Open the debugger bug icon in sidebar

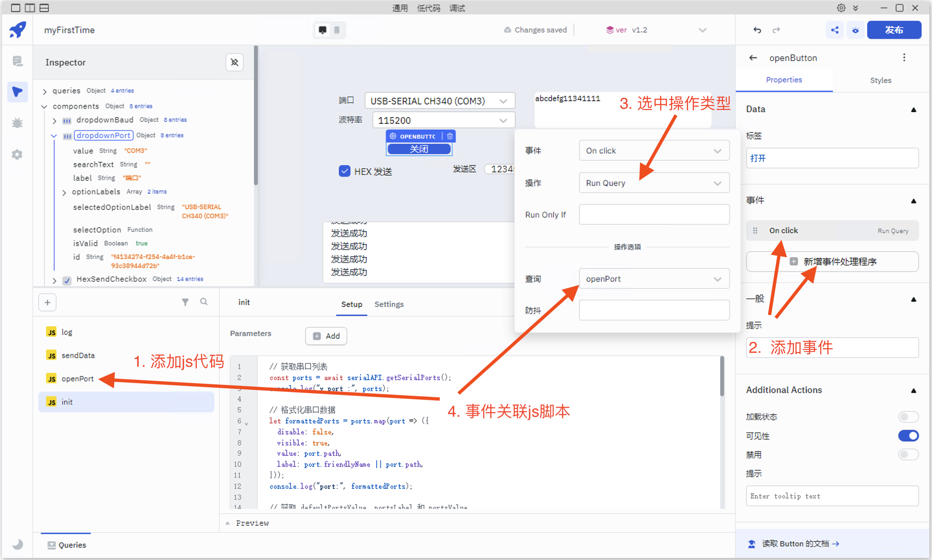[x=17, y=123]
